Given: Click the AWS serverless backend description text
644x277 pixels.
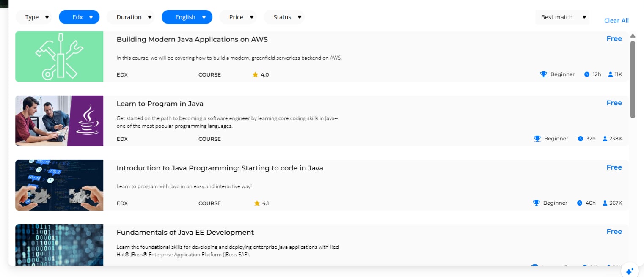Looking at the screenshot, I should [x=229, y=58].
